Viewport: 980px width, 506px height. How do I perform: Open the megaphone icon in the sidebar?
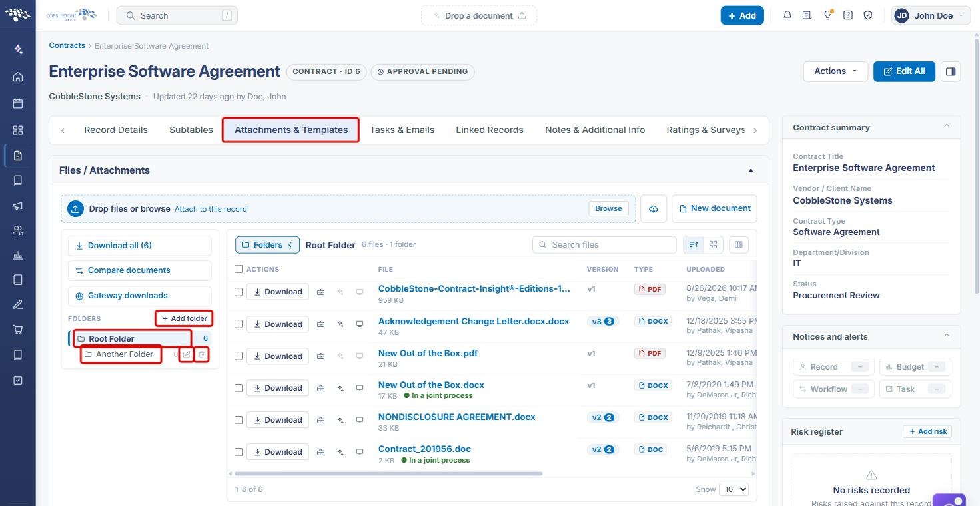(x=18, y=206)
